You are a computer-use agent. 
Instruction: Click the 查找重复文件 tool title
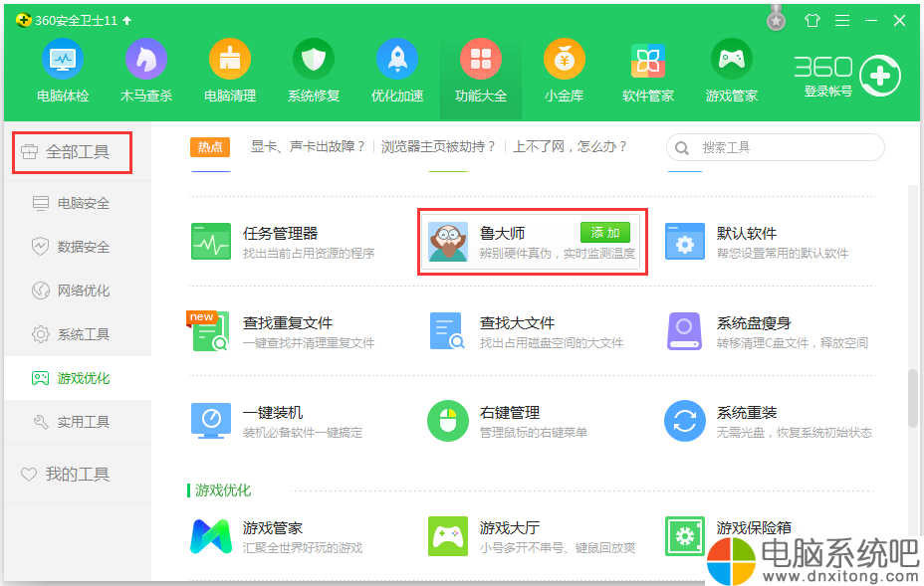[288, 322]
